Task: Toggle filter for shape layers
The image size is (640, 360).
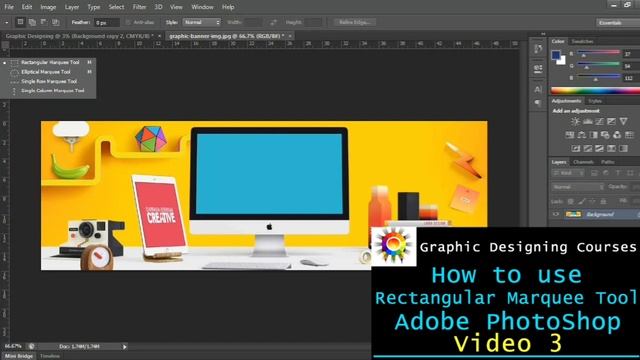Action: point(630,173)
